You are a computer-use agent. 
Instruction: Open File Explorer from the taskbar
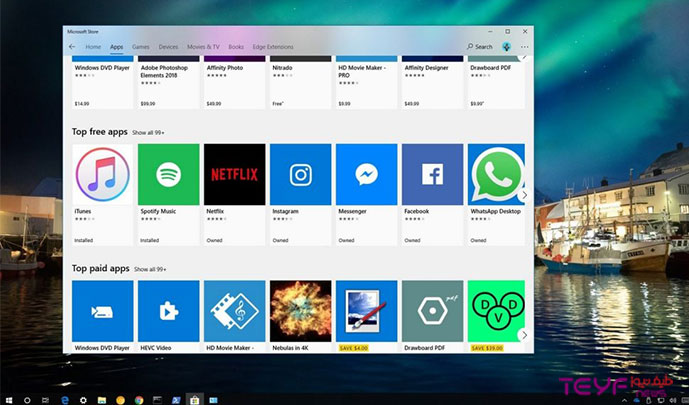[102, 400]
